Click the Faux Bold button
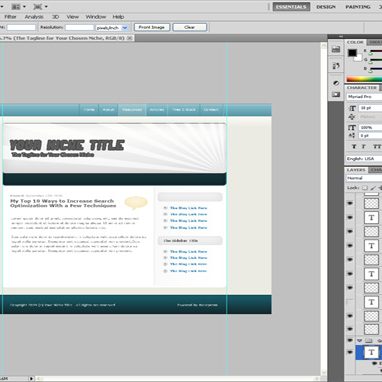382x382 pixels. pyautogui.click(x=354, y=146)
